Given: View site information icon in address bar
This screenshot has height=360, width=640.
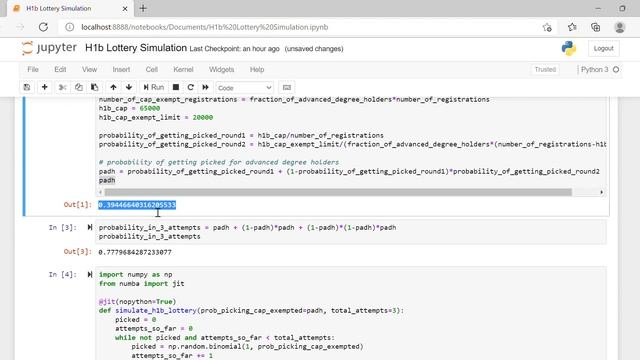Looking at the screenshot, I should (70, 27).
